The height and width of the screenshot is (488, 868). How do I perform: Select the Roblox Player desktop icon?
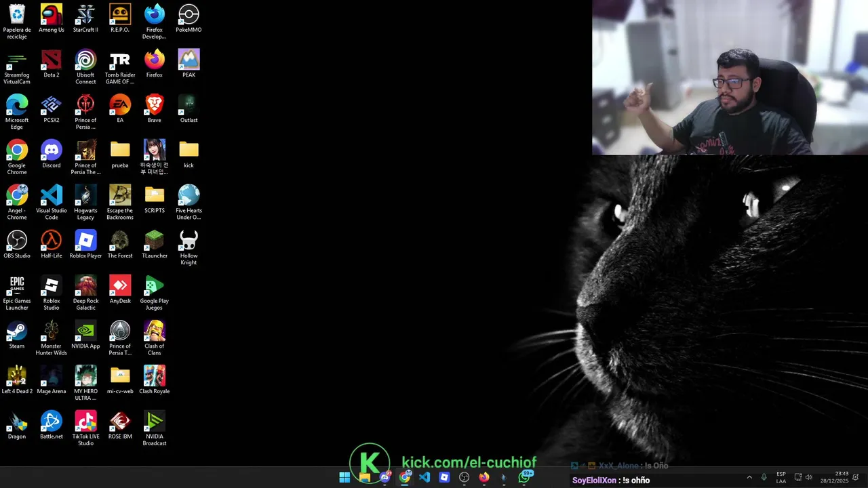(x=85, y=244)
